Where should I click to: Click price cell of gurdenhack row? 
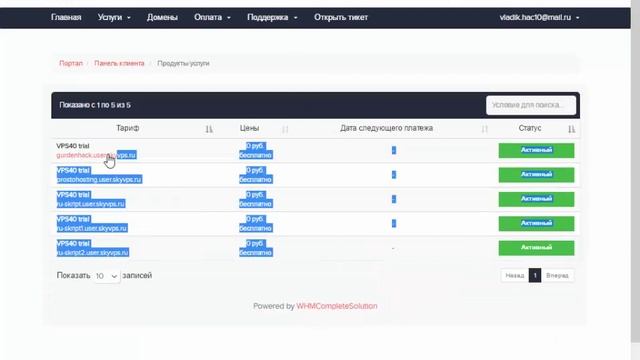[x=256, y=151]
